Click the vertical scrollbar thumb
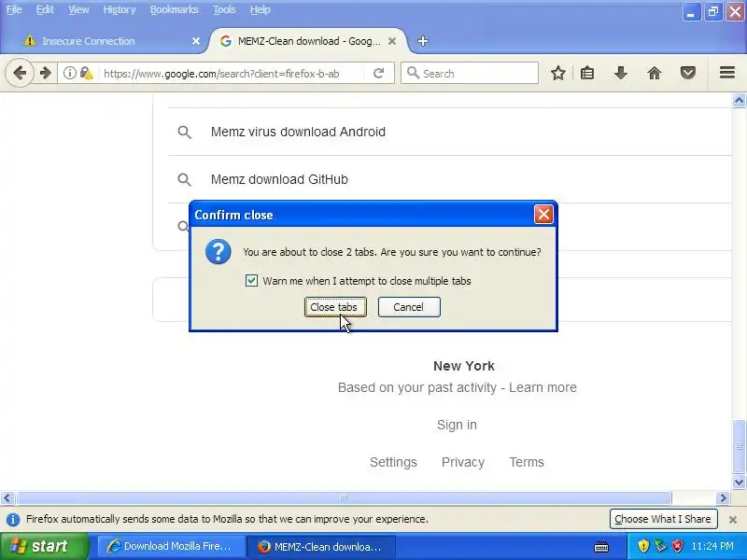The height and width of the screenshot is (560, 747). tap(739, 446)
